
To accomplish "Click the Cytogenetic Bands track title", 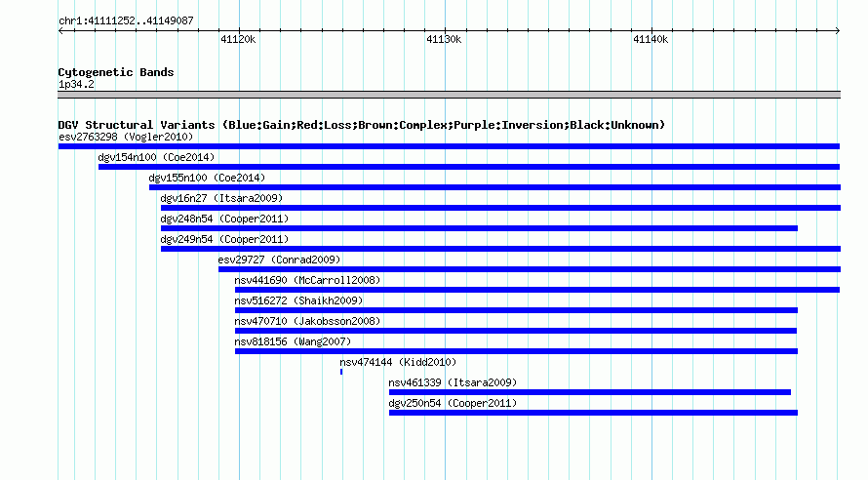I will click(116, 72).
